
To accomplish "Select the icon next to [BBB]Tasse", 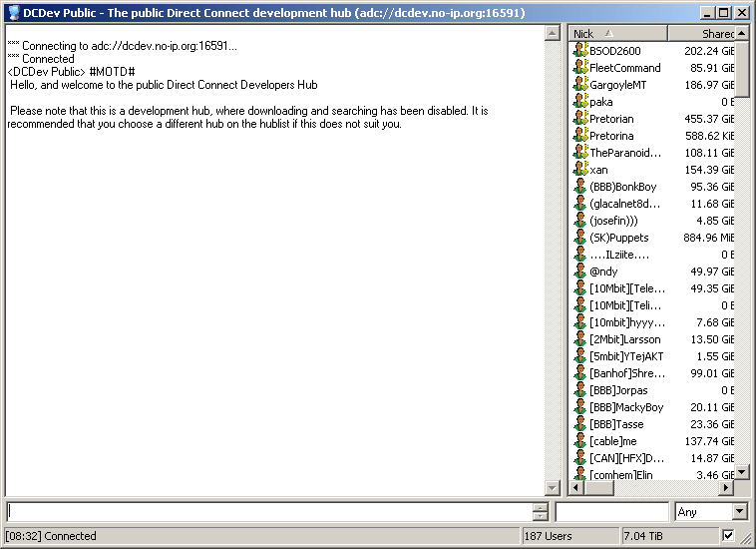I will [580, 423].
